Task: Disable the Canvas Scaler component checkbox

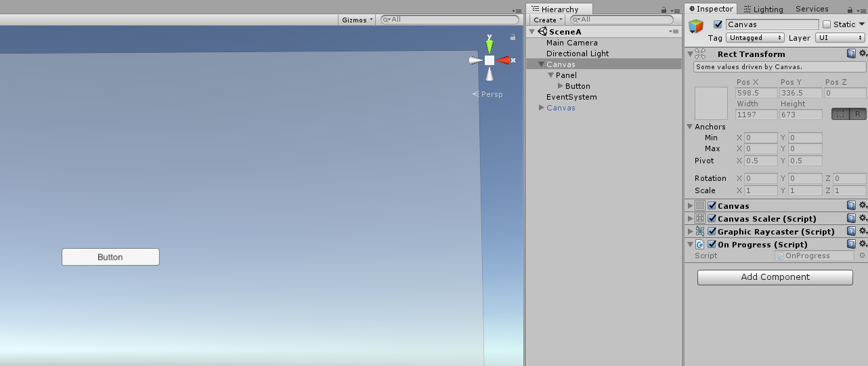Action: click(712, 219)
